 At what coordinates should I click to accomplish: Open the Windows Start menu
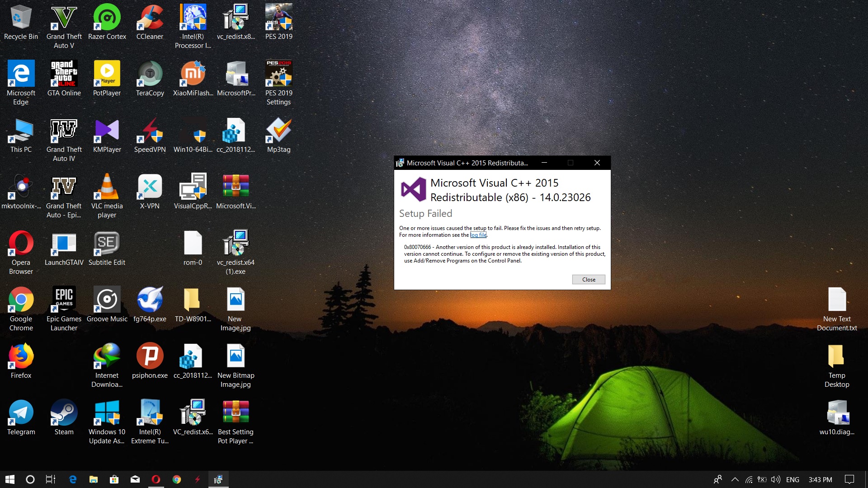coord(10,479)
